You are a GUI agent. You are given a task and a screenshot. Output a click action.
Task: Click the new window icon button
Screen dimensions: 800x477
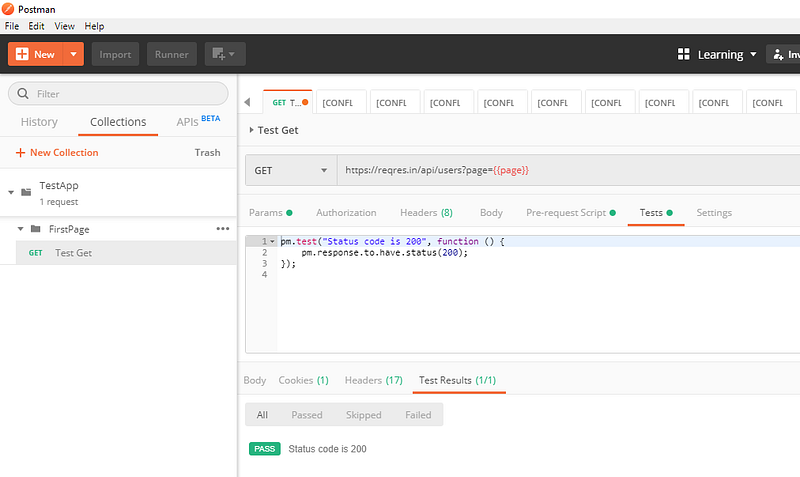point(225,54)
